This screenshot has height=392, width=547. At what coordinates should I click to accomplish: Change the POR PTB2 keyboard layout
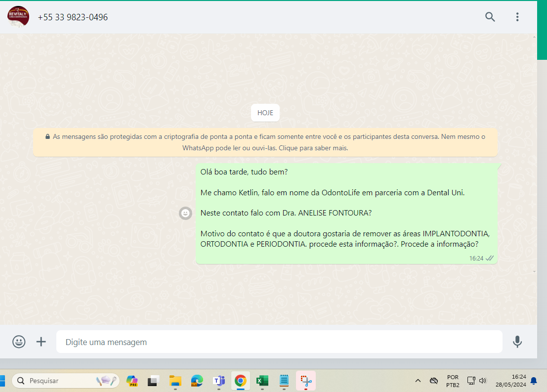[x=453, y=381]
